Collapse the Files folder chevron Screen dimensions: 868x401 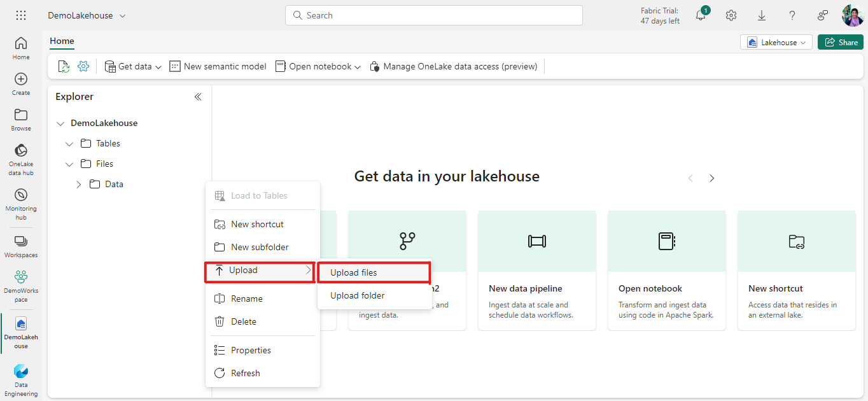click(x=69, y=164)
